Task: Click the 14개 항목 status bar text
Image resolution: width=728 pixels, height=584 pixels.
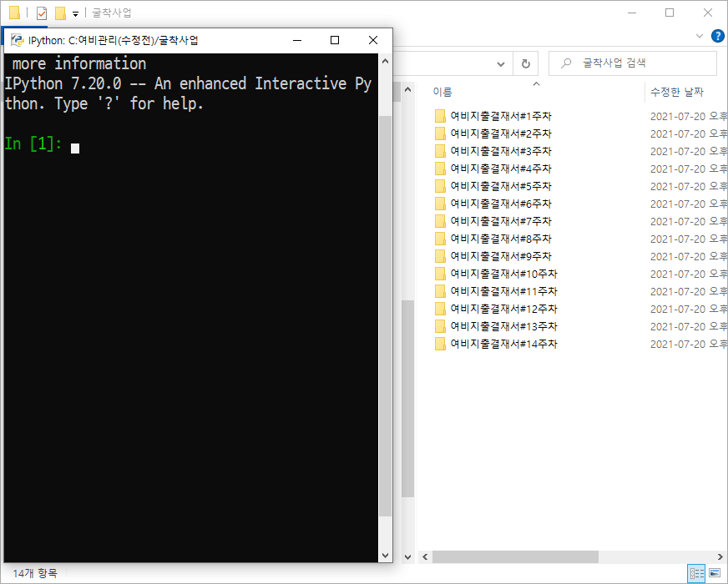Action: [x=35, y=573]
